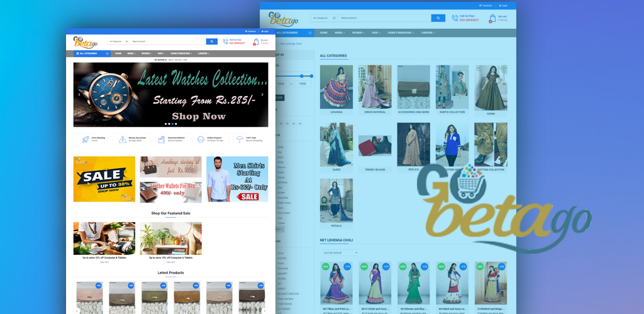Viewport: 644px width, 314px height.
Task: Open the Sort By Default dropdown
Action: tap(339, 252)
